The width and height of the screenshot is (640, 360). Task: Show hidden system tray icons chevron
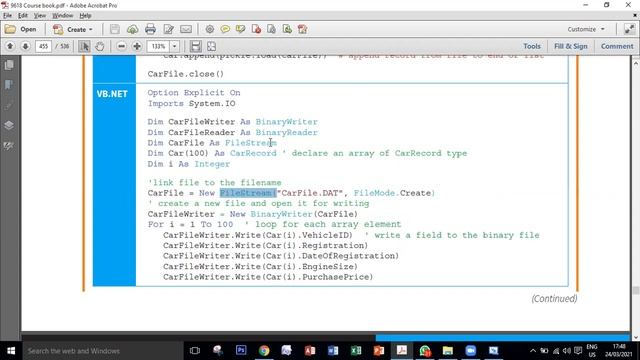click(533, 351)
